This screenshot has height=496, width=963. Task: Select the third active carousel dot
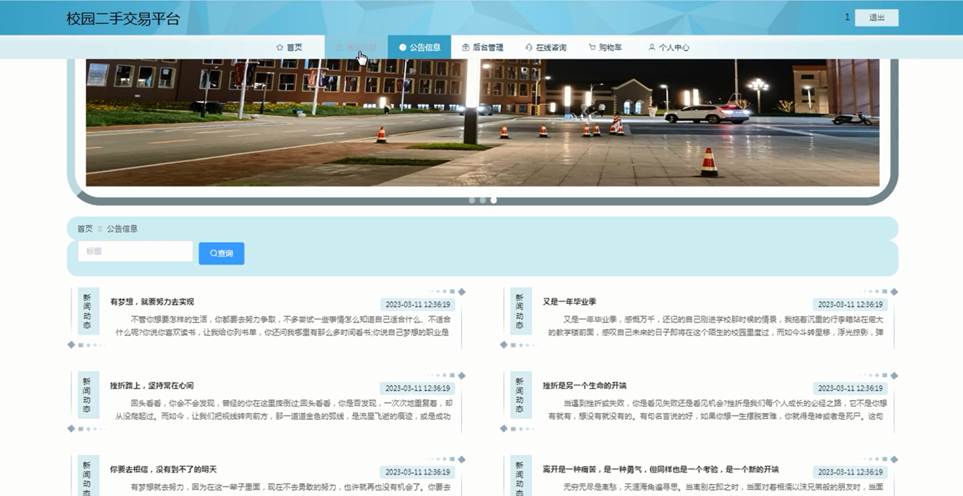tap(494, 200)
